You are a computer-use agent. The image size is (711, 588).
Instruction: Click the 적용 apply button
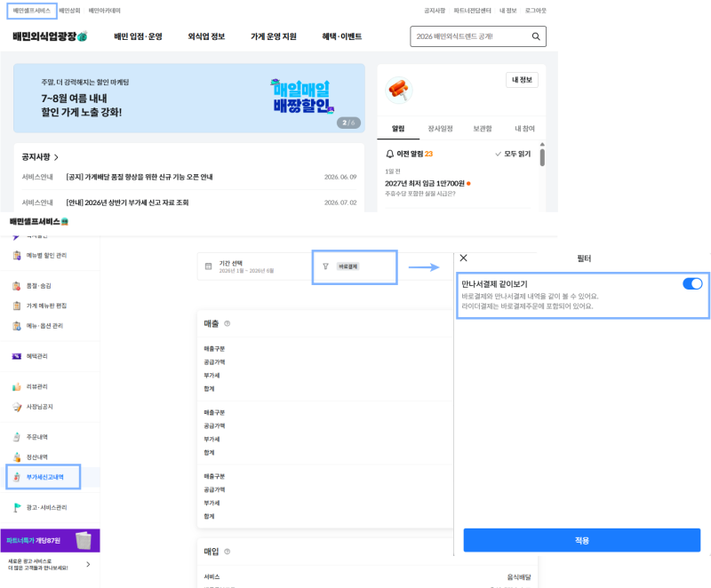point(582,540)
